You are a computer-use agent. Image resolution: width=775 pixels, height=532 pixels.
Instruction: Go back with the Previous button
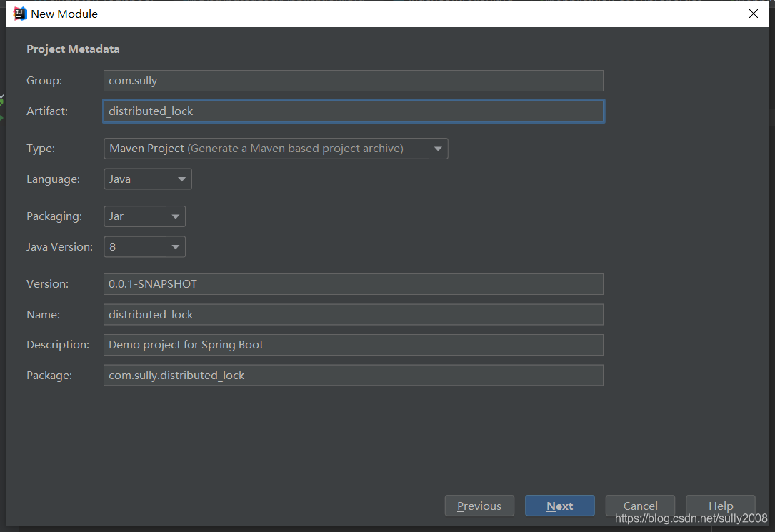click(x=479, y=506)
